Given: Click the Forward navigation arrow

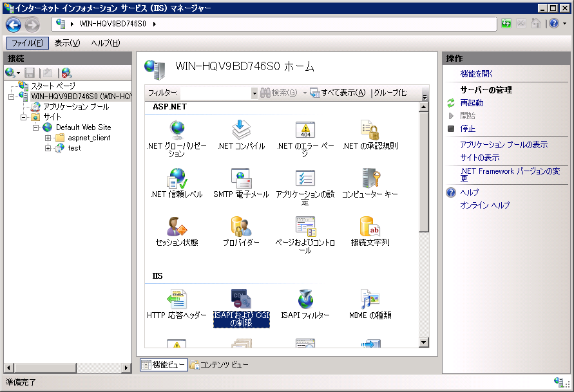Looking at the screenshot, I should 32,25.
